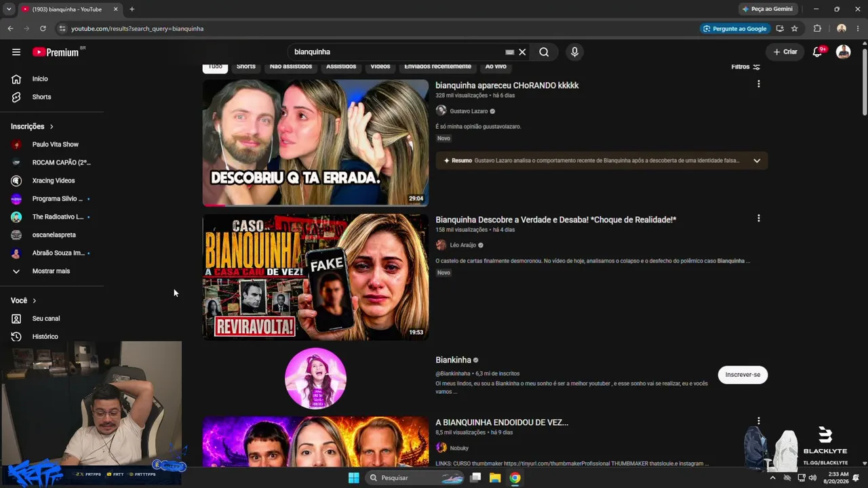Click the browser address bar URL
This screenshot has width=868, height=488.
pyautogui.click(x=138, y=28)
